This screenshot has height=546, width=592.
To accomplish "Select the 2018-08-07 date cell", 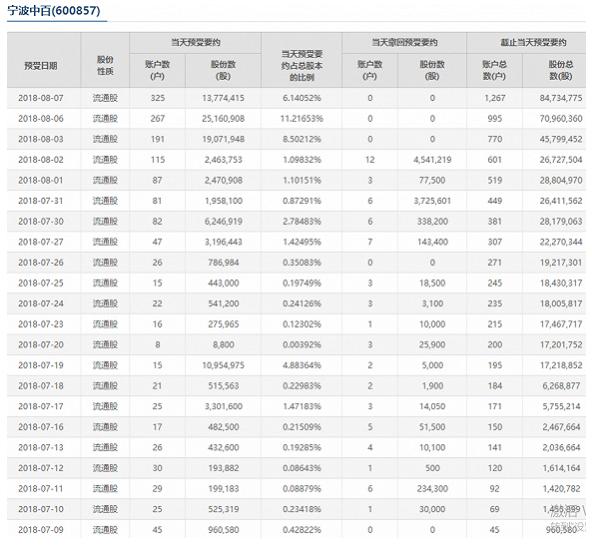I will 41,98.
